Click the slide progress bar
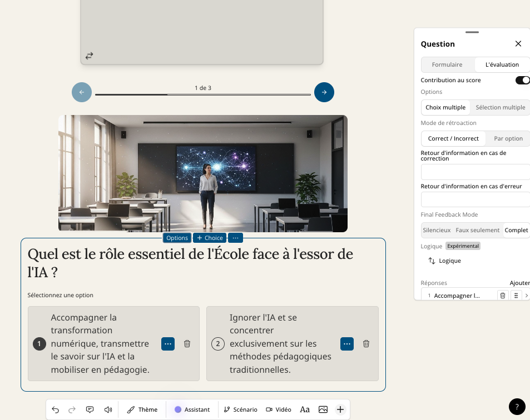The height and width of the screenshot is (420, 530). (202, 95)
